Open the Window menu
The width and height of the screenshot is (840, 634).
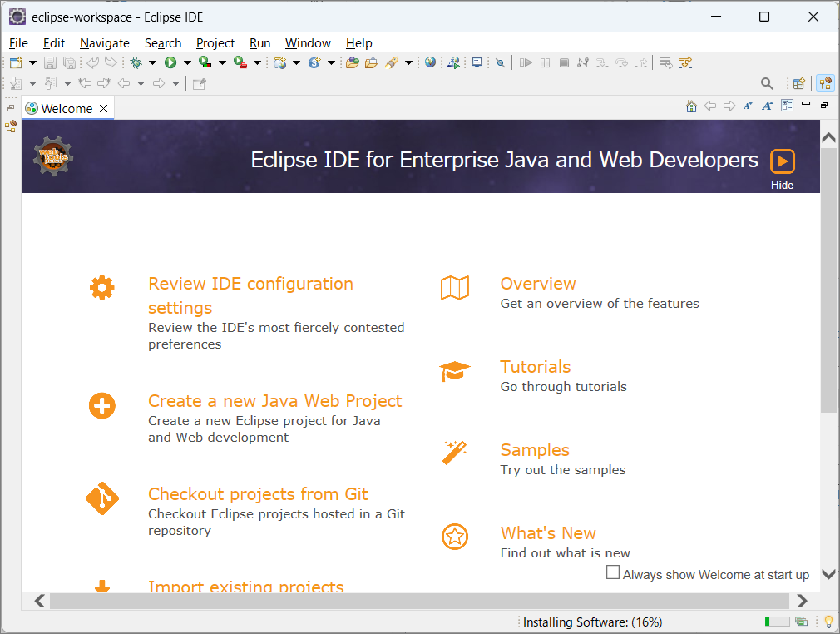point(308,43)
